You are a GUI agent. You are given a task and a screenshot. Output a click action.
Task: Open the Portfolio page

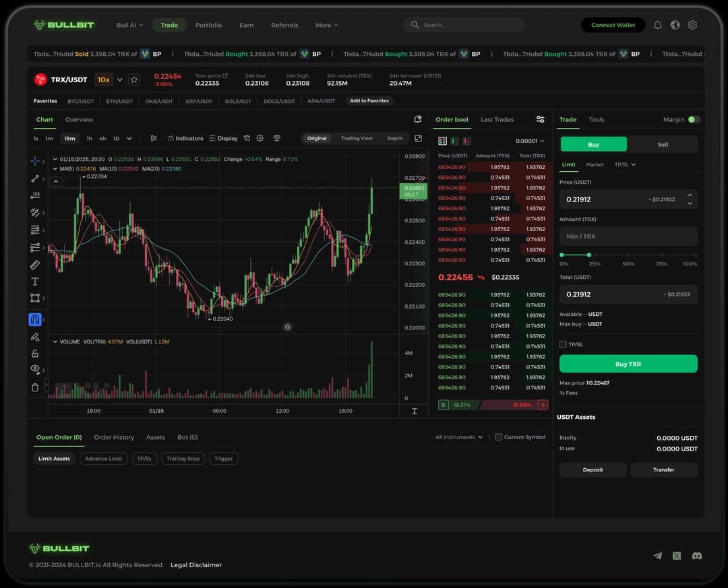pyautogui.click(x=208, y=25)
